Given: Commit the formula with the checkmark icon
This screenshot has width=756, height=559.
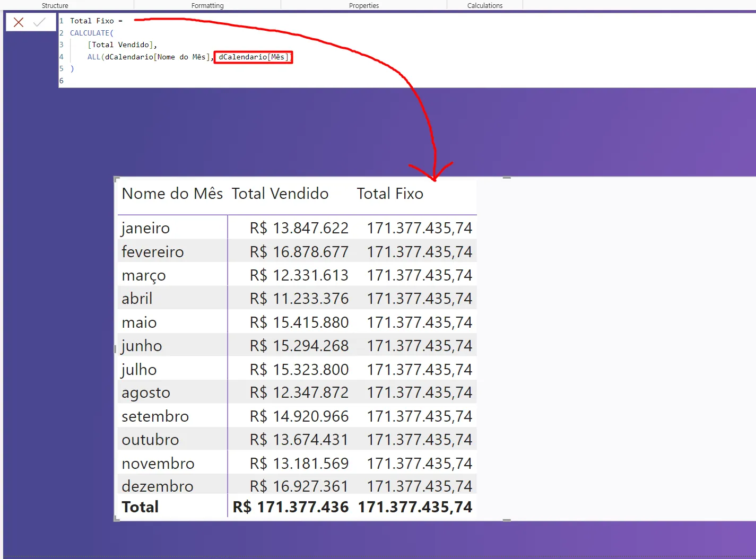Looking at the screenshot, I should point(39,22).
